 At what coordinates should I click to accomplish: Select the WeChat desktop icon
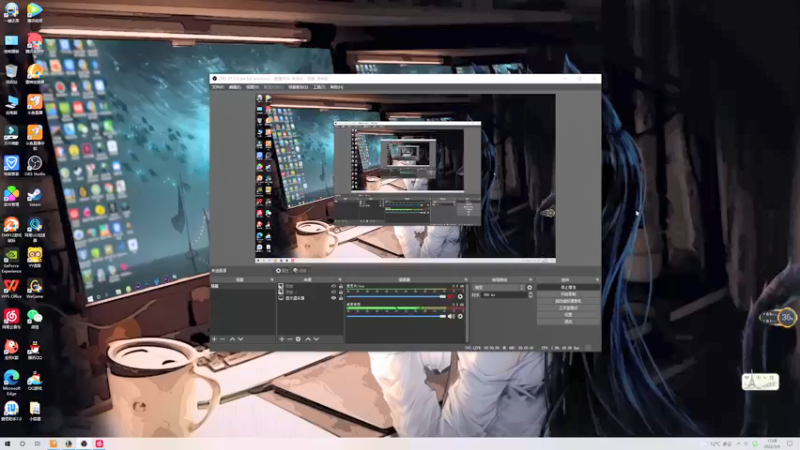click(35, 319)
